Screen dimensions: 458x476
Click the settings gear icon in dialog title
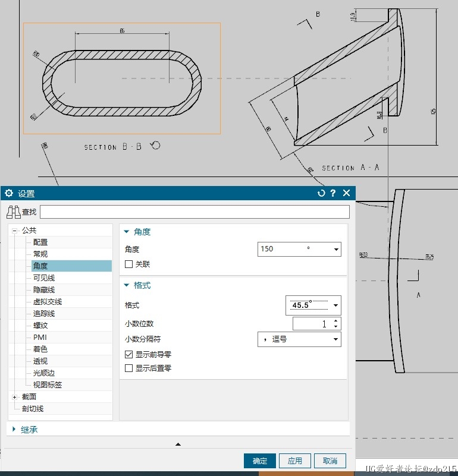click(x=9, y=193)
